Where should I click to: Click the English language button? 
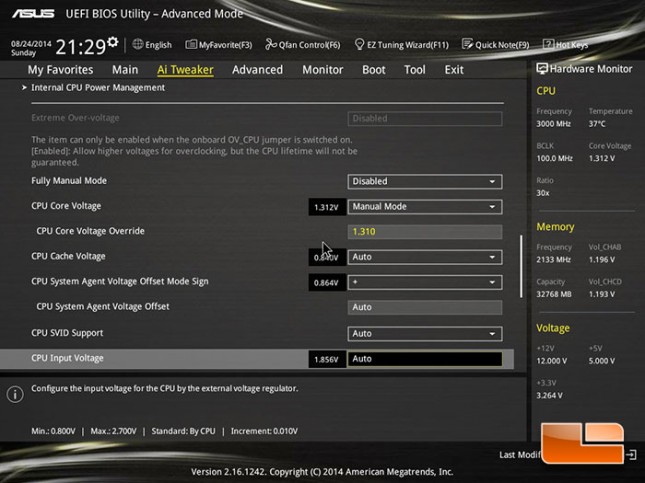tap(158, 44)
